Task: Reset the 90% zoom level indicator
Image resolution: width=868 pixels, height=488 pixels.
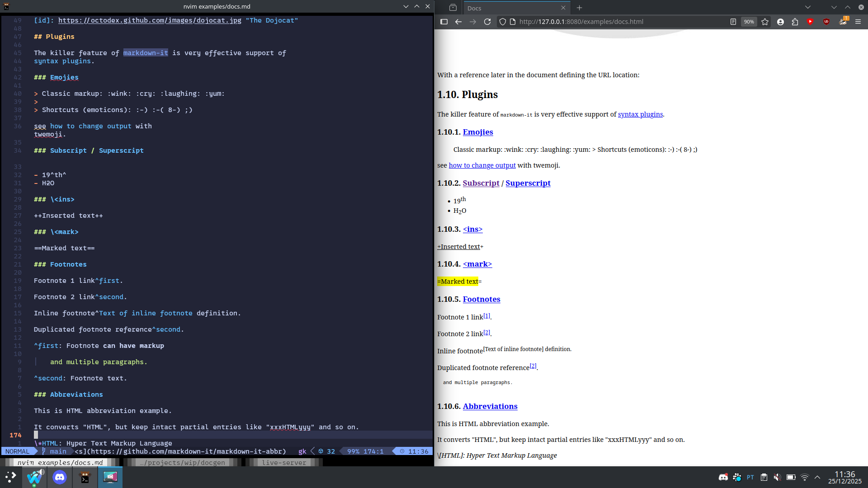Action: (x=749, y=22)
